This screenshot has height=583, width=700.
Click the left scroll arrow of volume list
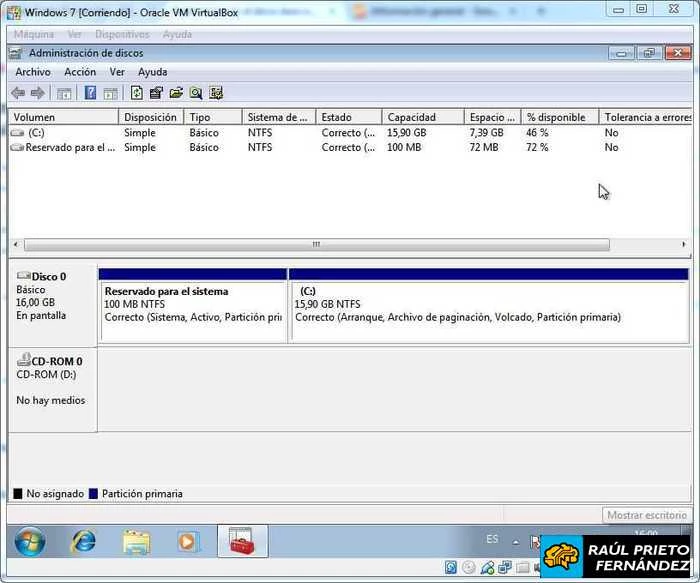pyautogui.click(x=16, y=244)
